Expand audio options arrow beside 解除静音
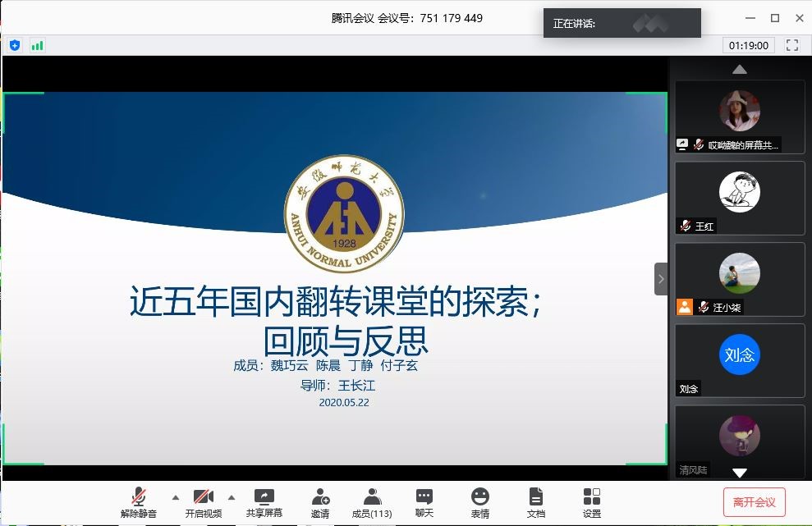Viewport: 812px width, 526px height. (x=175, y=497)
